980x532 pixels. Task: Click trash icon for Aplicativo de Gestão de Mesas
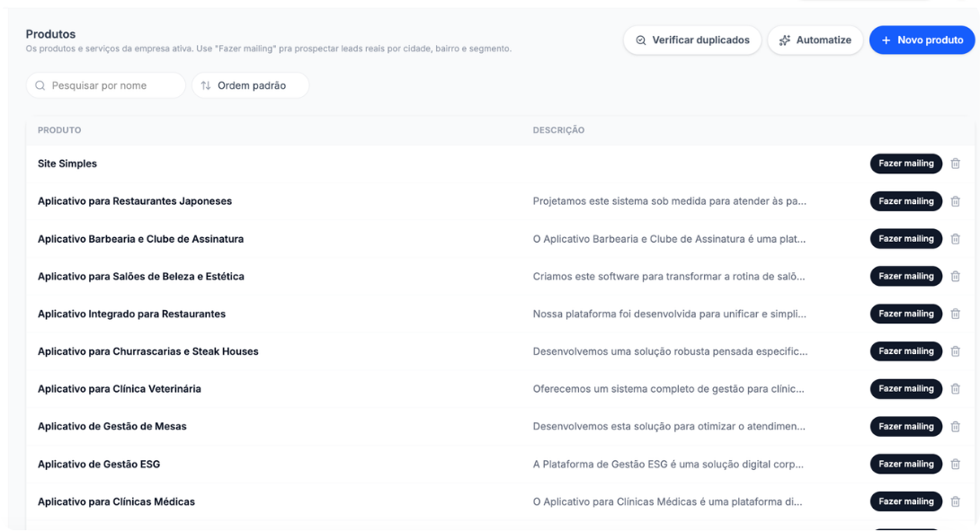(x=955, y=427)
